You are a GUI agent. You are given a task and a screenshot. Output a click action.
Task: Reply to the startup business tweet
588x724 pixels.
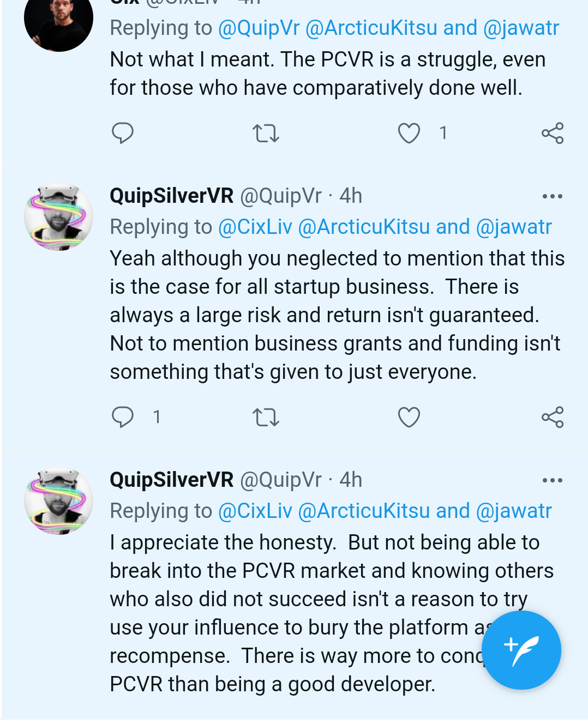123,417
